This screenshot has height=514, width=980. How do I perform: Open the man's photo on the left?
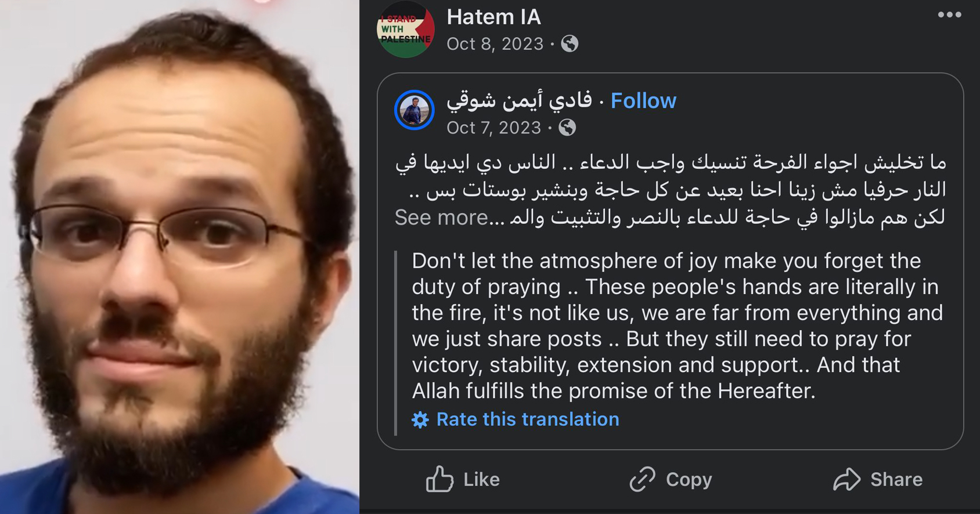point(179,257)
